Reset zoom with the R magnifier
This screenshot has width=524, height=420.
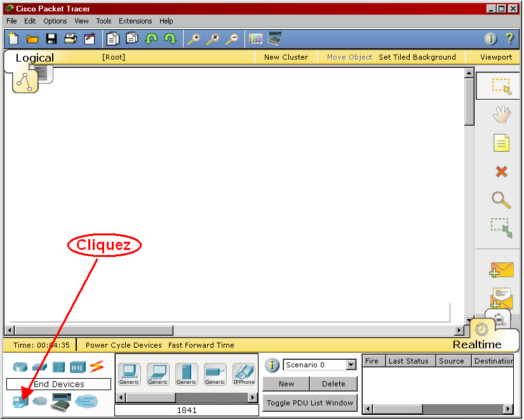click(x=213, y=39)
